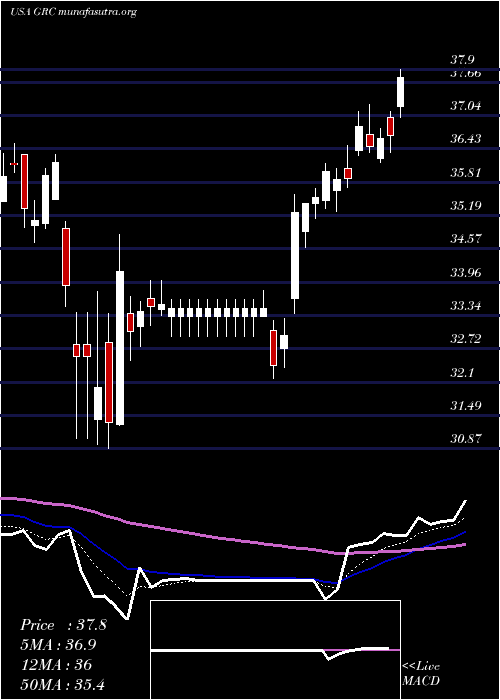Click the latest tall white candlestick near 37.66
This screenshot has height=700, width=500.
pos(400,92)
